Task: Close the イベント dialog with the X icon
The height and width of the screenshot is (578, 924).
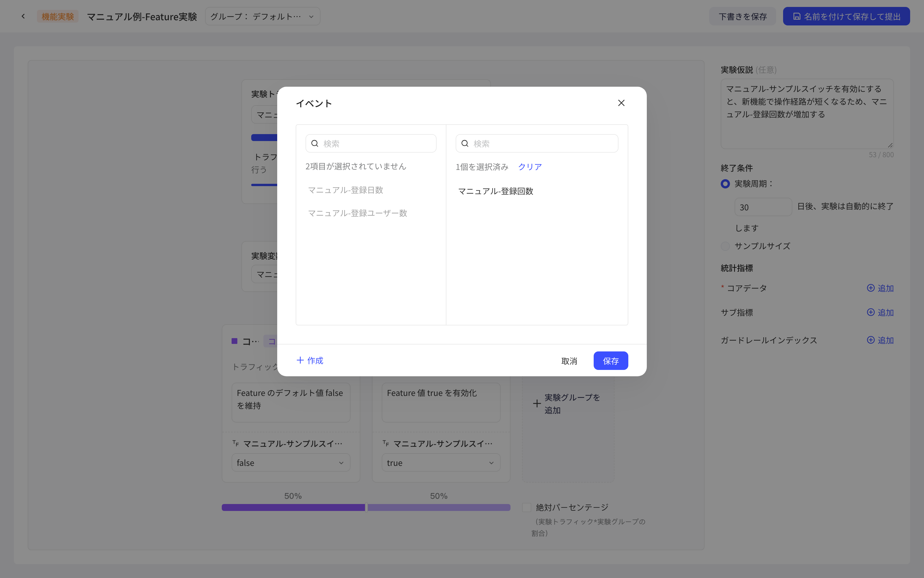Action: point(621,103)
